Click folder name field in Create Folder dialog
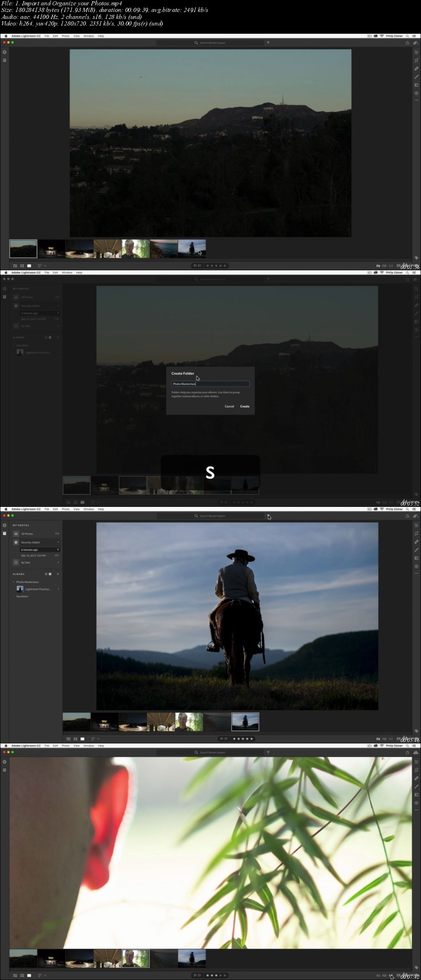The image size is (421, 980). pyautogui.click(x=210, y=384)
